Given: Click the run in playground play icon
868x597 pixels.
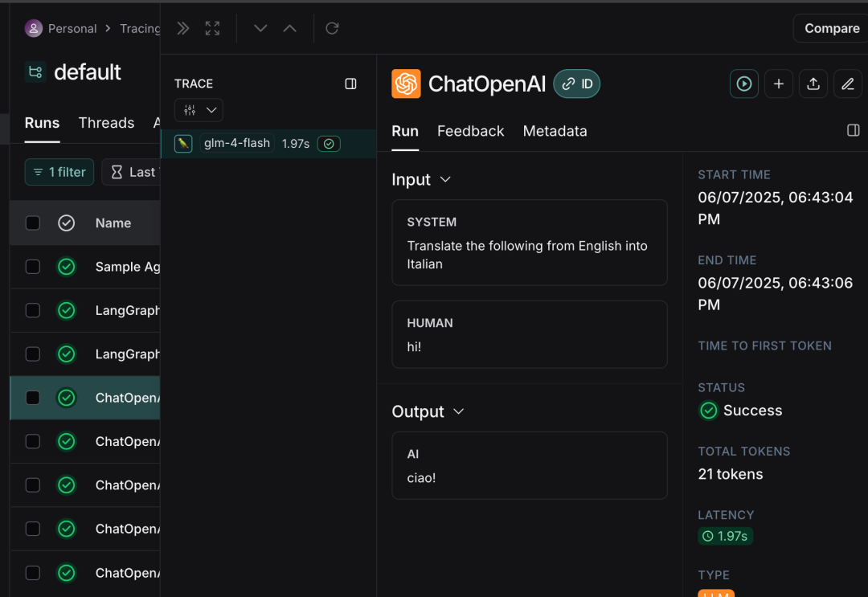Looking at the screenshot, I should pyautogui.click(x=744, y=84).
